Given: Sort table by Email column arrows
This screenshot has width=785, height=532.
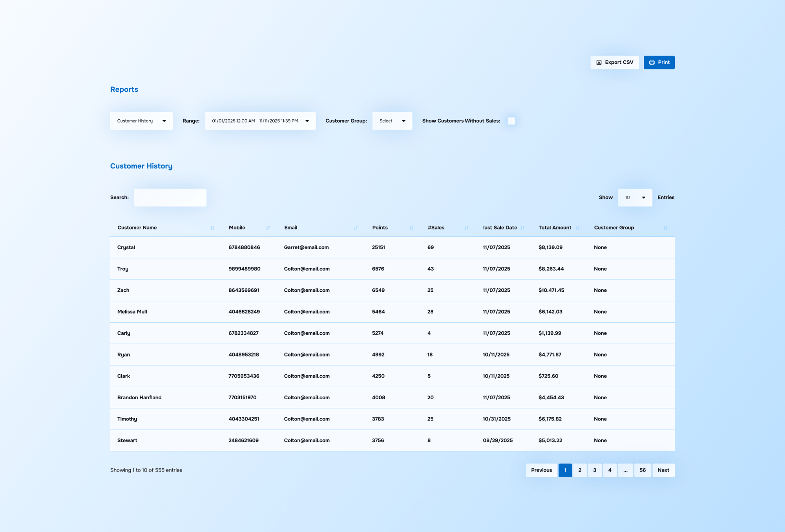Looking at the screenshot, I should tap(356, 228).
